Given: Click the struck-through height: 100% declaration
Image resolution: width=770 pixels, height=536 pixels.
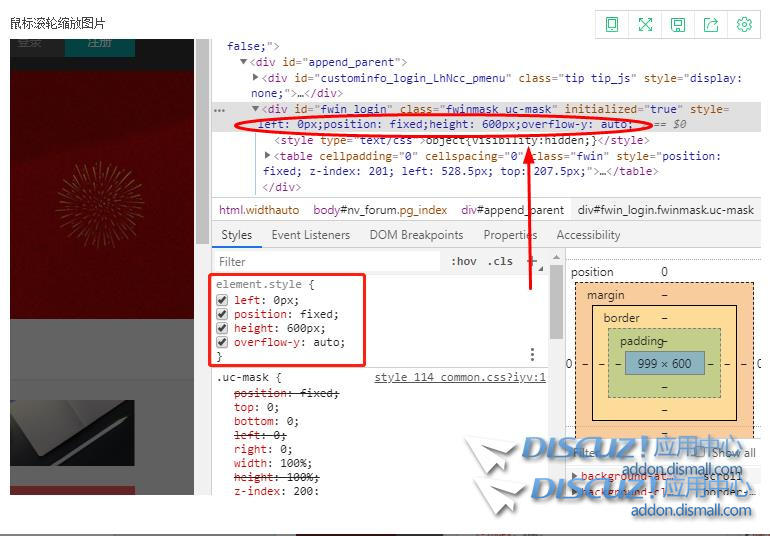Looking at the screenshot, I should [276, 477].
